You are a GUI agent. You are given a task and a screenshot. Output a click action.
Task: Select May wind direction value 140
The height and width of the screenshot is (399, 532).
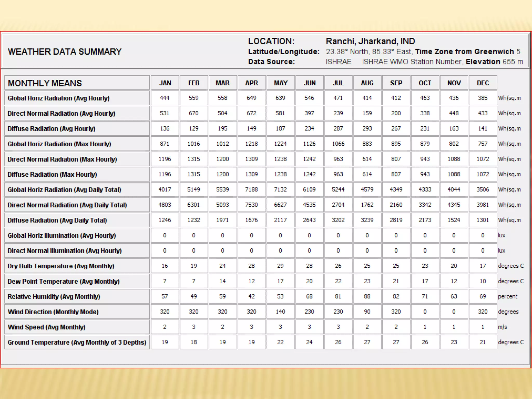280,312
